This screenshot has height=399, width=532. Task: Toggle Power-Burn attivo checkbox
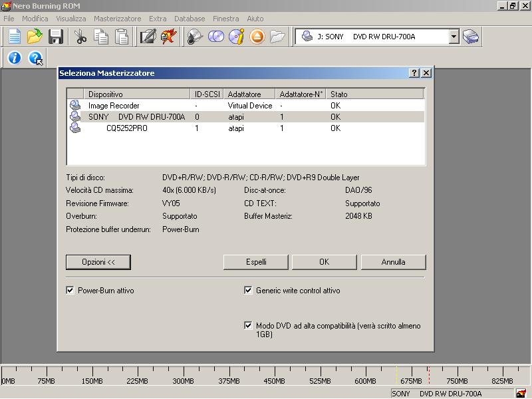tap(70, 291)
